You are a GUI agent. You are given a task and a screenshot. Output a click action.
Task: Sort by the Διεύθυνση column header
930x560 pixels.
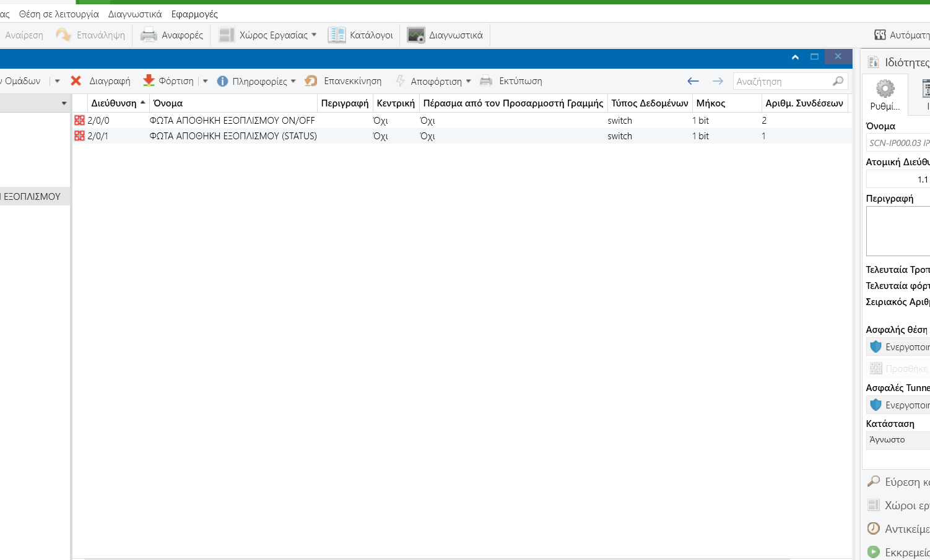coord(114,103)
